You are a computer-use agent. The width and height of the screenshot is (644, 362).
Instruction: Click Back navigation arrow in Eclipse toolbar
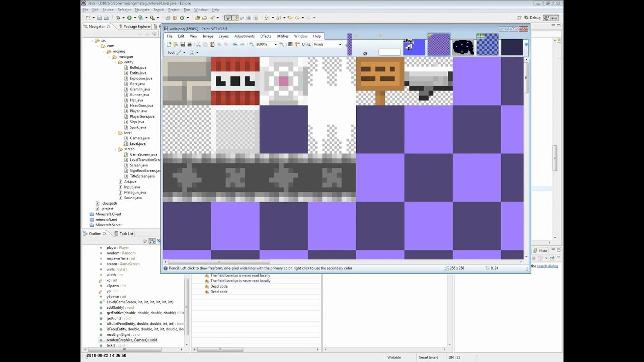coord(297,18)
